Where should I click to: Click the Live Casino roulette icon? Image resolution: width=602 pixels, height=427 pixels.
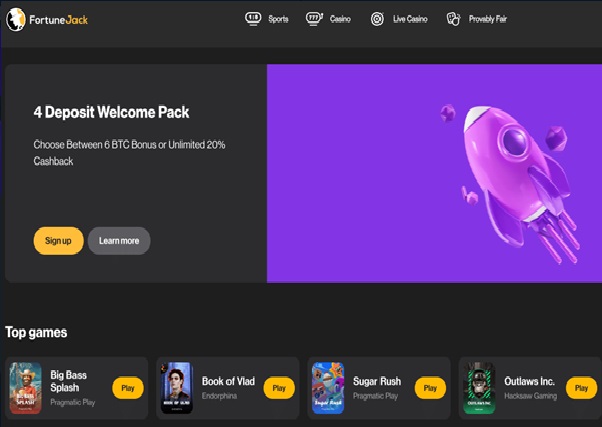coord(377,18)
